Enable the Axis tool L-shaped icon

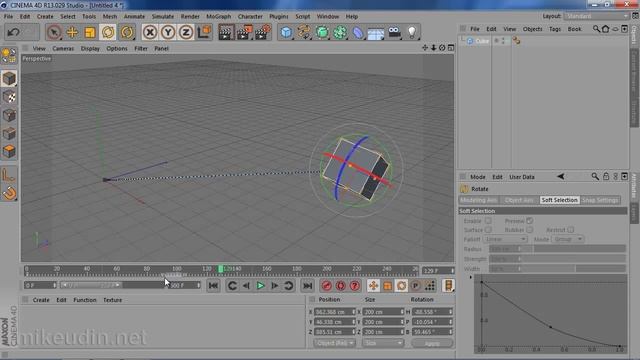[x=9, y=176]
